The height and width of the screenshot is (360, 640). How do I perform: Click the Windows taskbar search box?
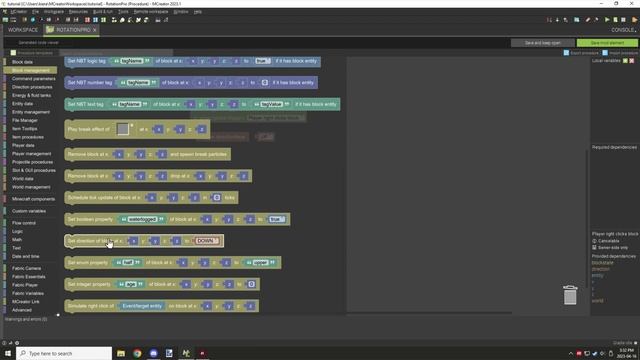tap(64, 353)
